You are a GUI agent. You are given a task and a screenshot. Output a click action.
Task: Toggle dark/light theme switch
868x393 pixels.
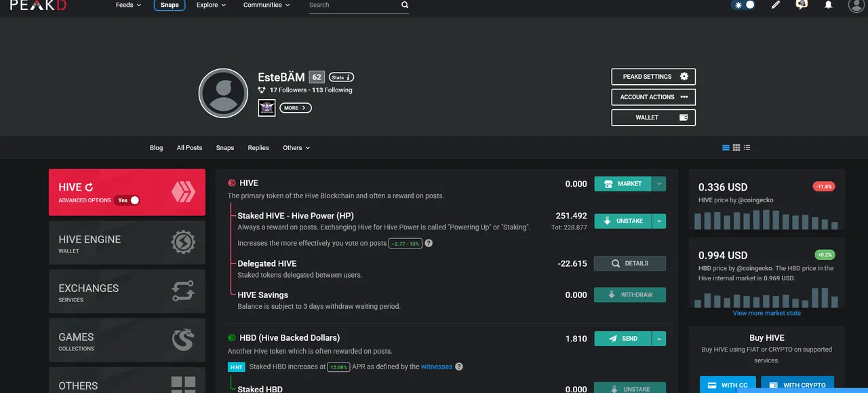pos(744,5)
